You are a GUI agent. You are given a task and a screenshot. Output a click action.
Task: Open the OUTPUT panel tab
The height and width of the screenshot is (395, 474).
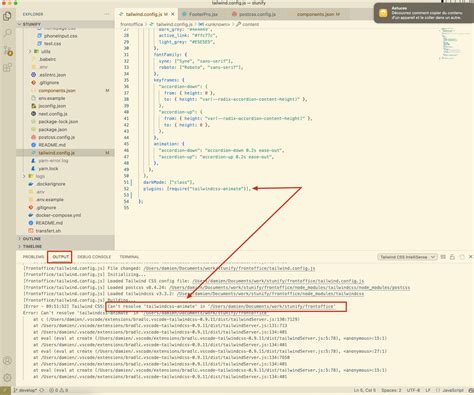[60, 257]
